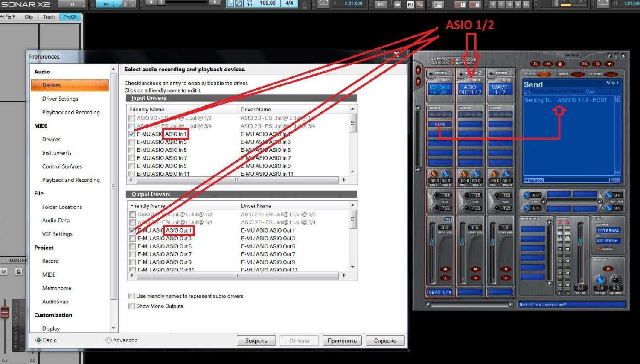Mute the Monitor section in E-MU mixer

pos(608,268)
